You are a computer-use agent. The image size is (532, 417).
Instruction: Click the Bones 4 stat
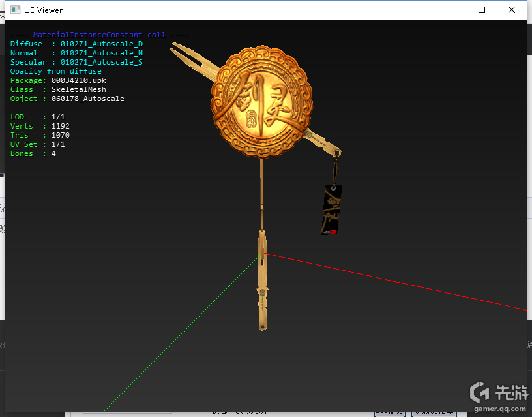(x=33, y=153)
